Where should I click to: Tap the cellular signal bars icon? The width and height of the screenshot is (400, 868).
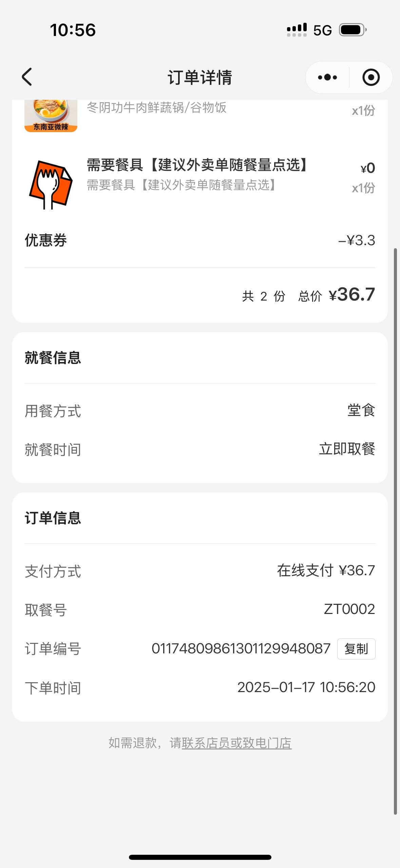pyautogui.click(x=297, y=30)
